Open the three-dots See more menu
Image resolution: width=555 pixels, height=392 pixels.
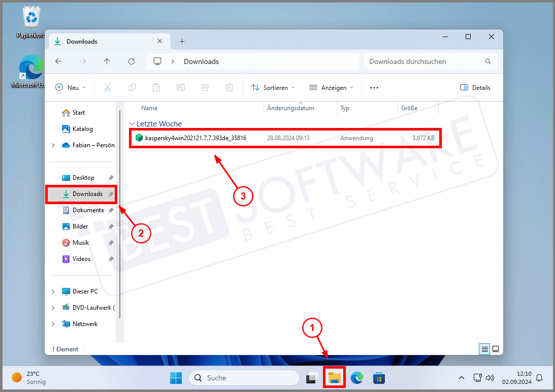(x=374, y=87)
